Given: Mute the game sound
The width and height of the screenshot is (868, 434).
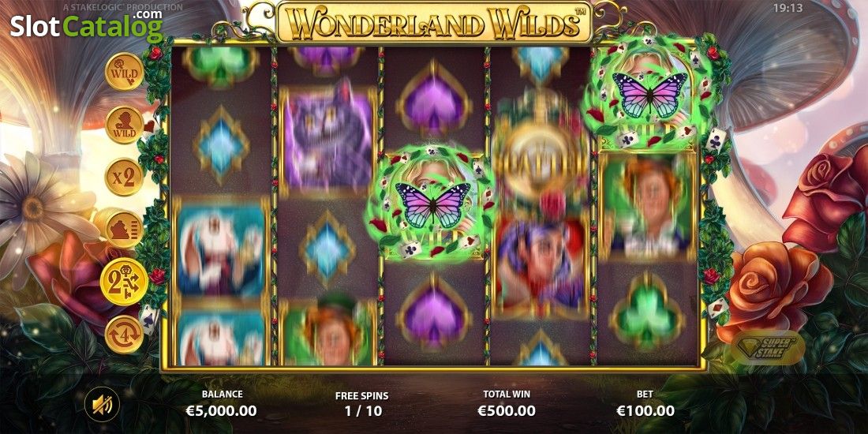Looking at the screenshot, I should point(102,405).
